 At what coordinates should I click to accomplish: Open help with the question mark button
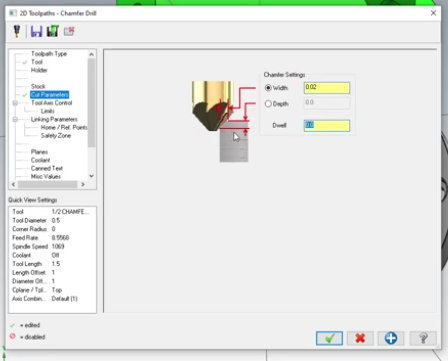(423, 338)
